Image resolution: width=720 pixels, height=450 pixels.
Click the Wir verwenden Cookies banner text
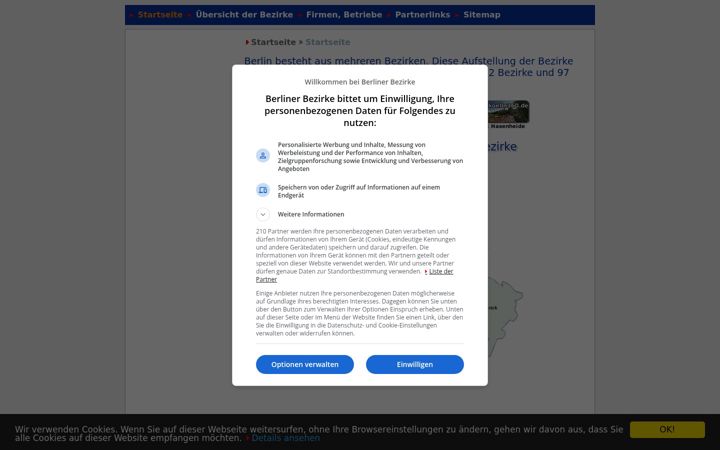(319, 433)
